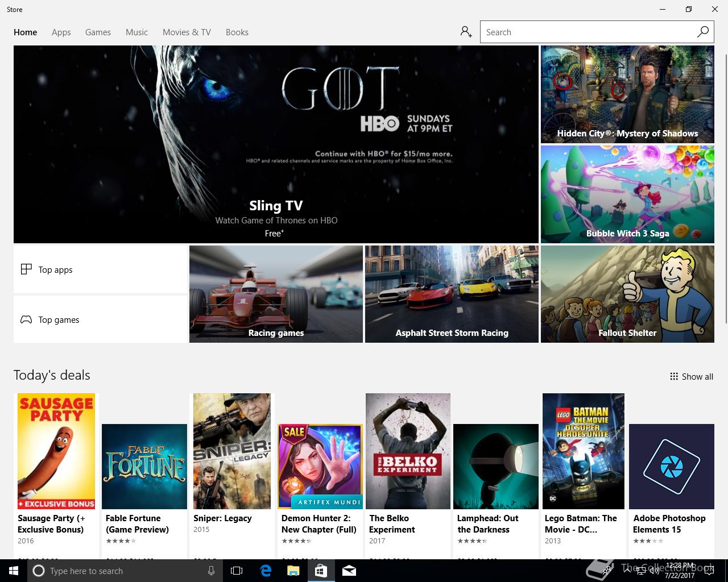This screenshot has height=582, width=728.
Task: Activate the taskbar microphone icon
Action: (211, 571)
